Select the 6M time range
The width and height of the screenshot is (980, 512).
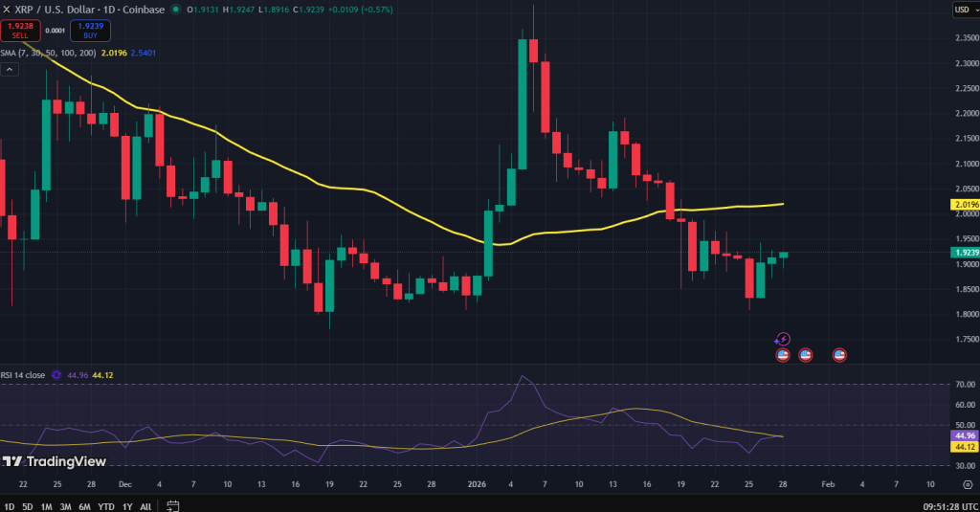click(x=84, y=506)
